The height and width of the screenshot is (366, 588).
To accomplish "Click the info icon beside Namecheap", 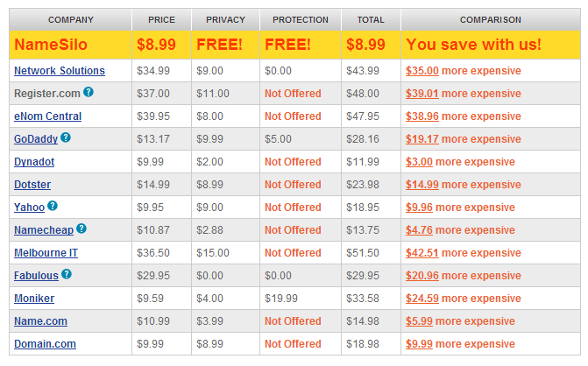I will click(81, 229).
